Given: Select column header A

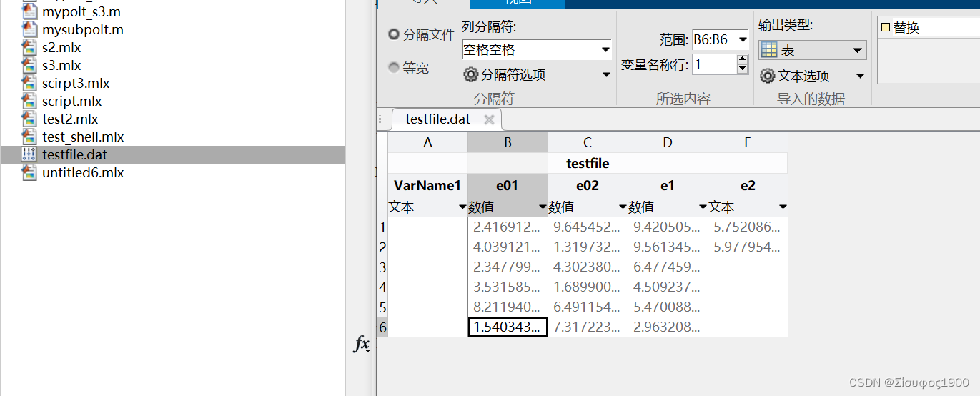Looking at the screenshot, I should (427, 142).
